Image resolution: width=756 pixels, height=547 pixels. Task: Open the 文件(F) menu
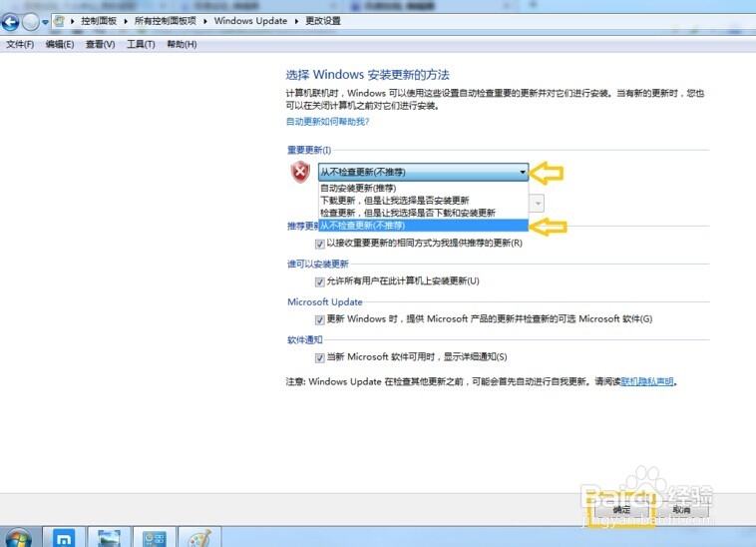[x=20, y=44]
